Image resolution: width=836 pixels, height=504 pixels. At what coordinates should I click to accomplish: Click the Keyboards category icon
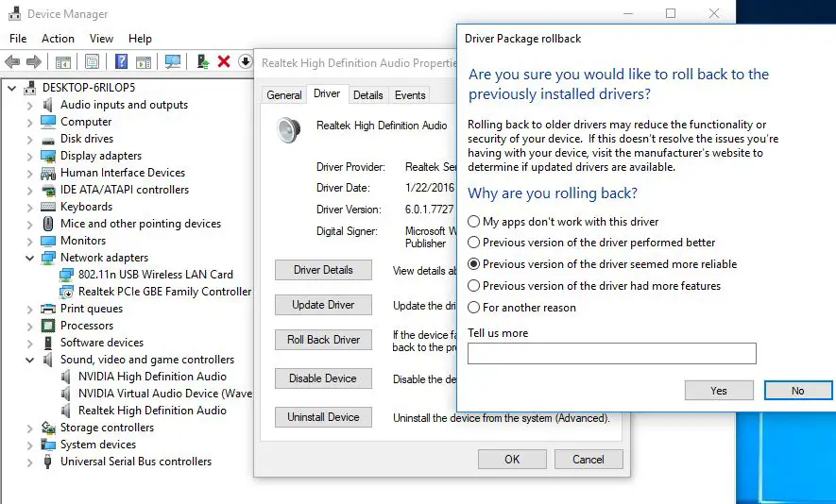click(48, 207)
